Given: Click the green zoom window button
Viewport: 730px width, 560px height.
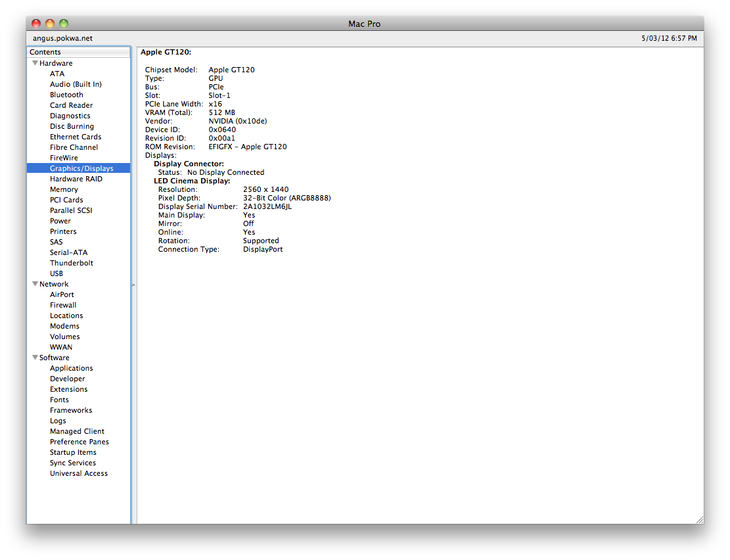Looking at the screenshot, I should 64,23.
